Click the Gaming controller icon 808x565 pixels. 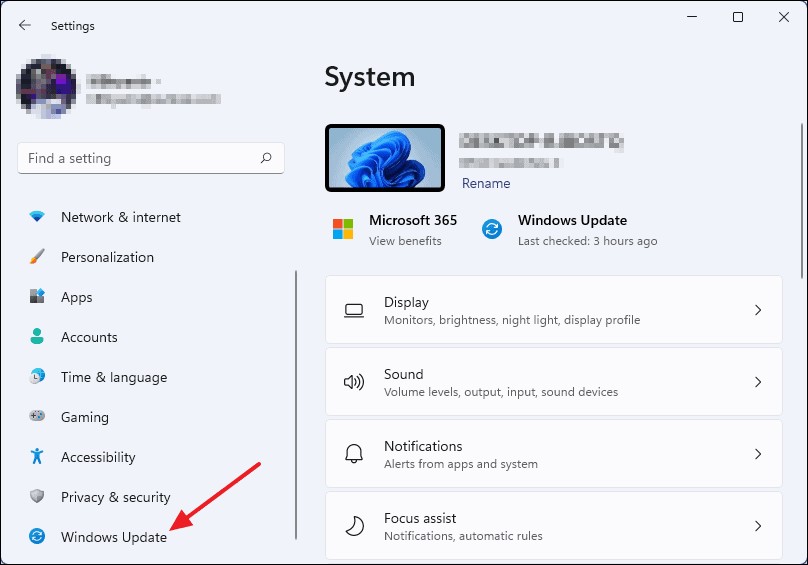click(x=37, y=416)
